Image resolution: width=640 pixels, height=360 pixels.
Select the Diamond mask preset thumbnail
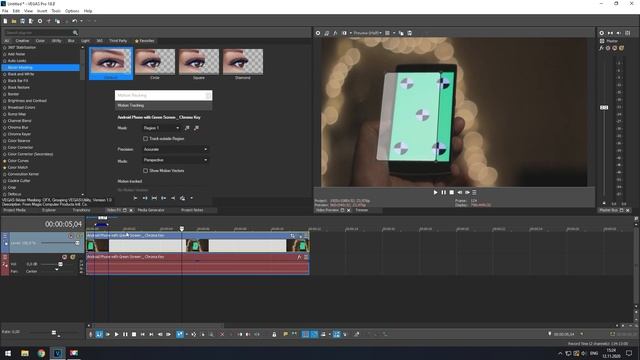[x=243, y=62]
